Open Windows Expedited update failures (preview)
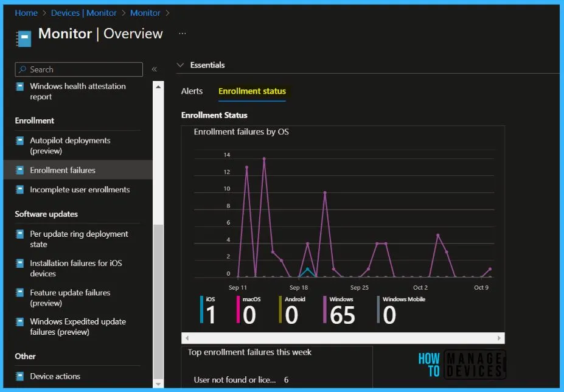The height and width of the screenshot is (392, 564). [78, 327]
